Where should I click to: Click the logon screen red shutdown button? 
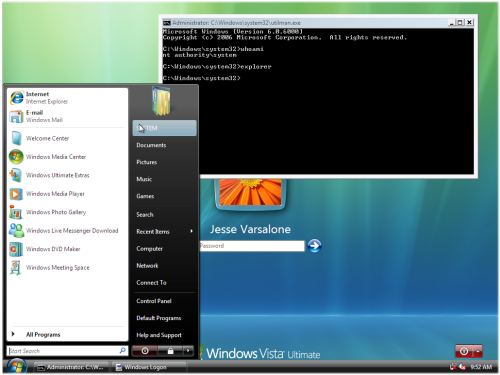(464, 351)
